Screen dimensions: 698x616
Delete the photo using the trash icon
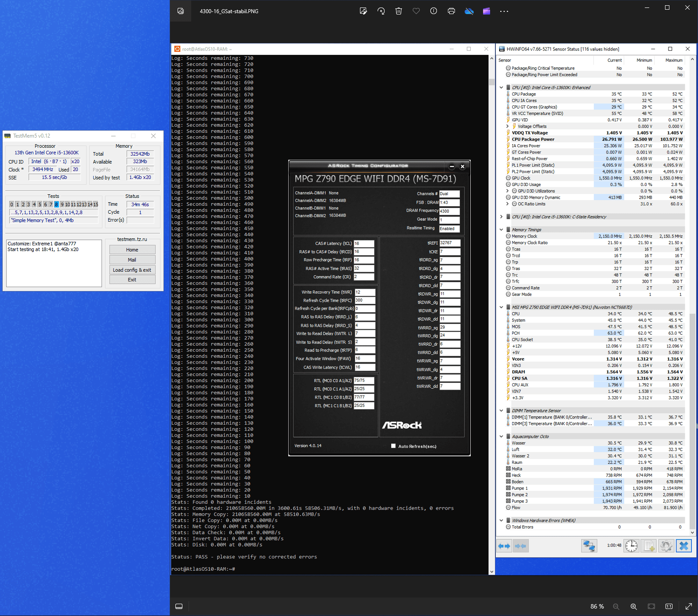point(399,11)
